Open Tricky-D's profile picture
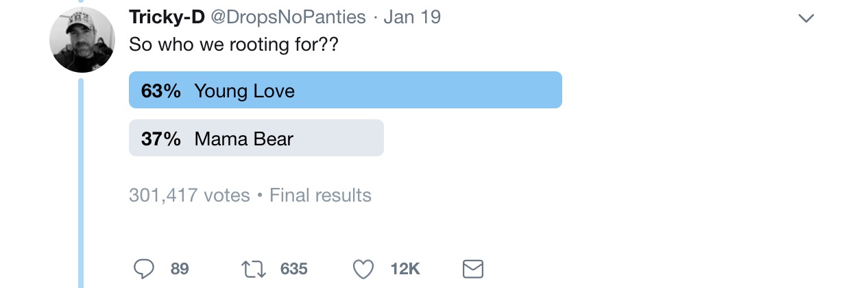 point(82,40)
